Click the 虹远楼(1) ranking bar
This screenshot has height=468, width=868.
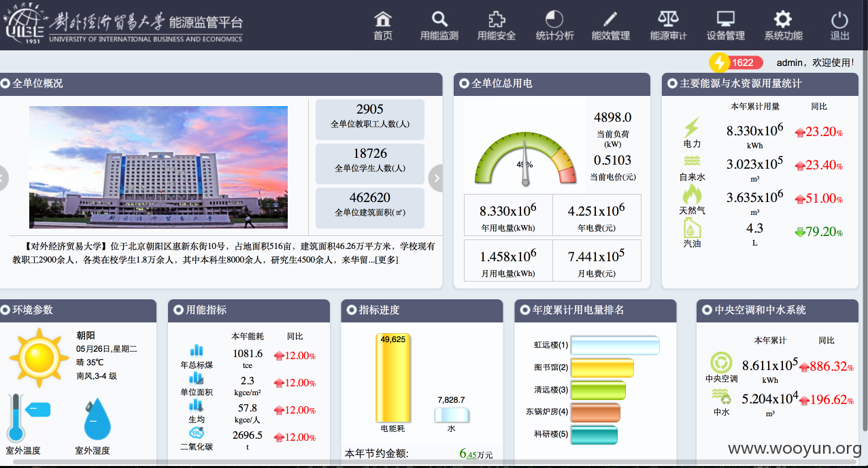click(616, 346)
